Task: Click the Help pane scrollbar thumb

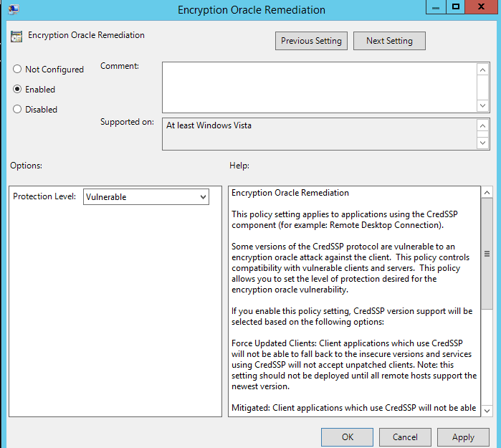Action: point(487,254)
